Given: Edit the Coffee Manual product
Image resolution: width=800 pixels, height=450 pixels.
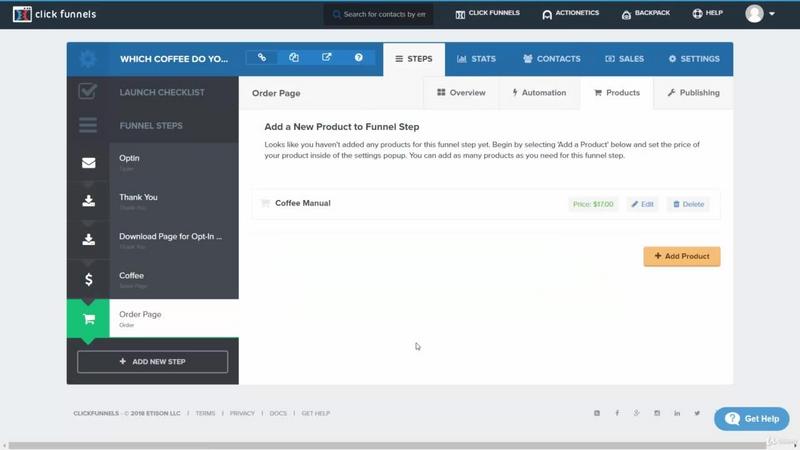Looking at the screenshot, I should (x=642, y=204).
